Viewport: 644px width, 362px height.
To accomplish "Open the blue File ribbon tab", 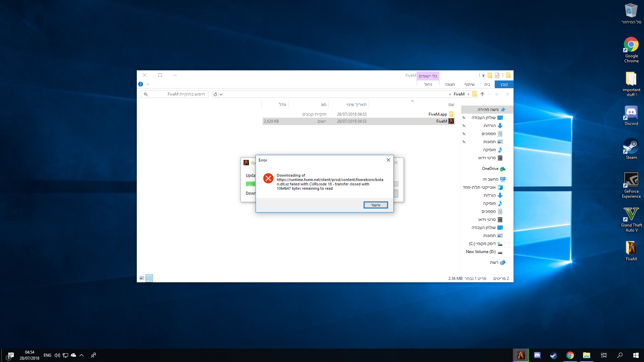I will tap(504, 84).
